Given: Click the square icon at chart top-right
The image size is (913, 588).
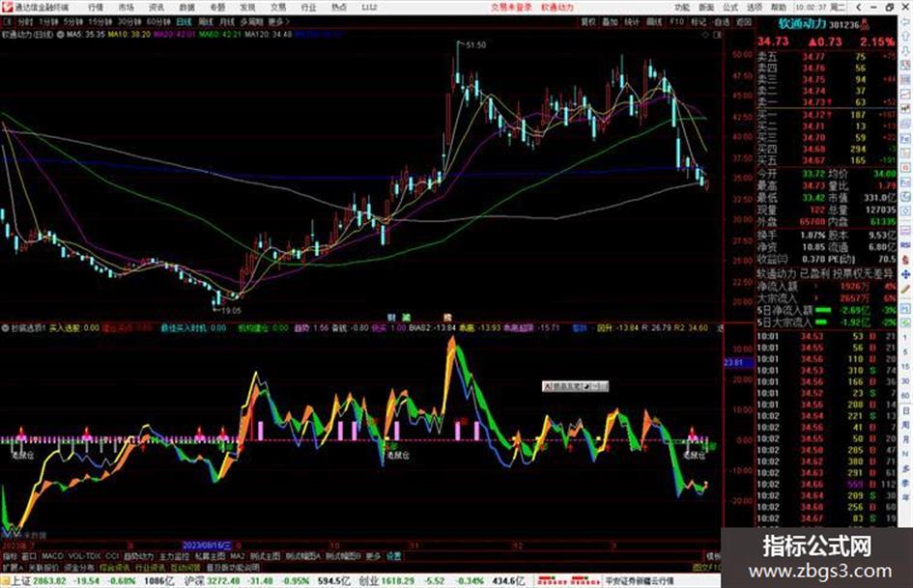Looking at the screenshot, I should 717,35.
